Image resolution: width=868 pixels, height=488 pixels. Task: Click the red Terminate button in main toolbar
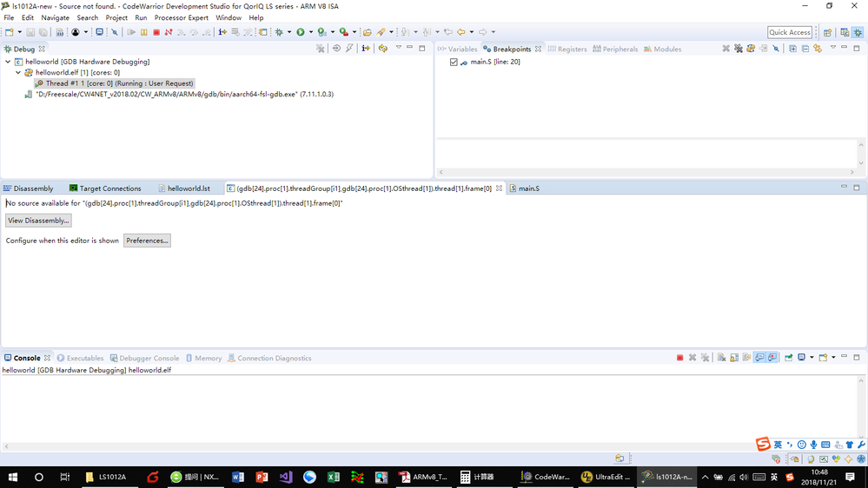156,32
